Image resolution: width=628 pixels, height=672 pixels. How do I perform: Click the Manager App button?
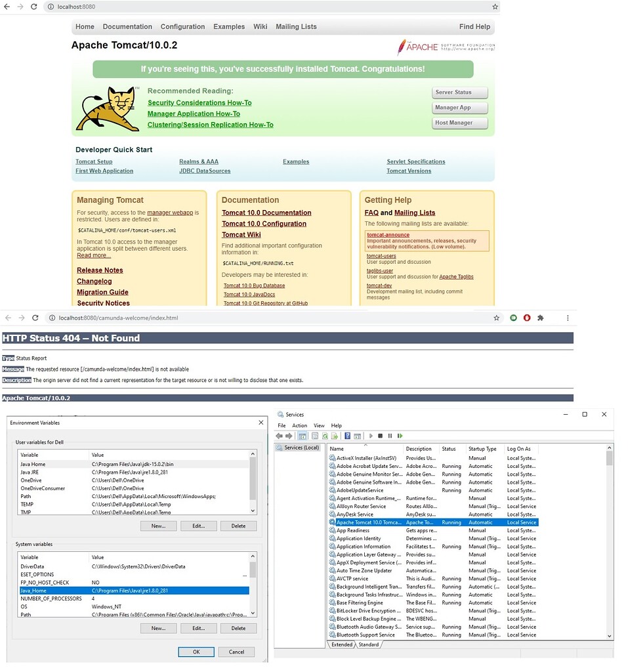pyautogui.click(x=459, y=108)
